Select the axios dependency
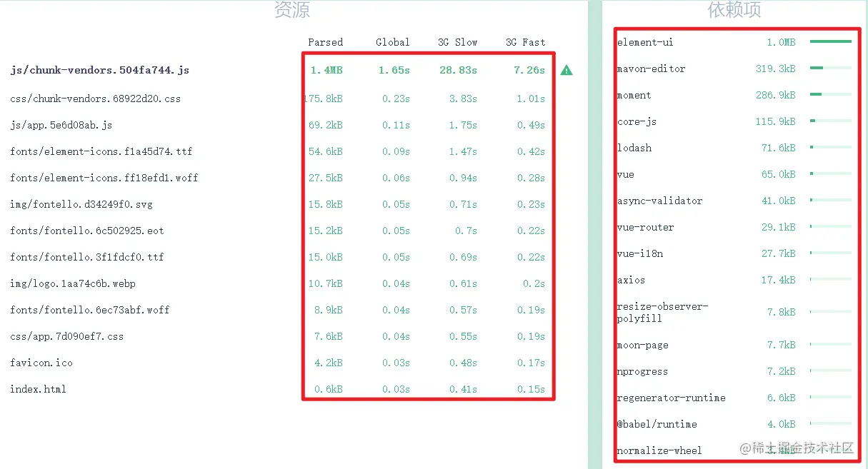 tap(631, 280)
